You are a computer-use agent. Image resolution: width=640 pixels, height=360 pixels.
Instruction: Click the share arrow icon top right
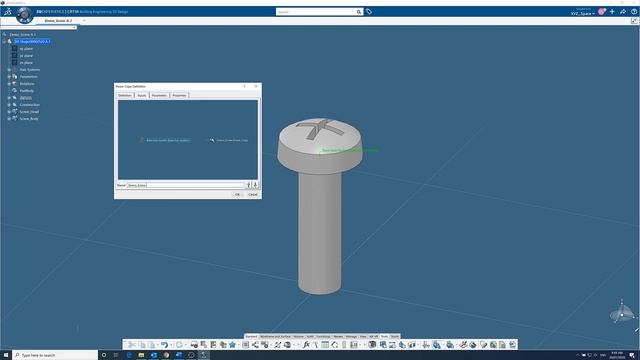(x=623, y=12)
